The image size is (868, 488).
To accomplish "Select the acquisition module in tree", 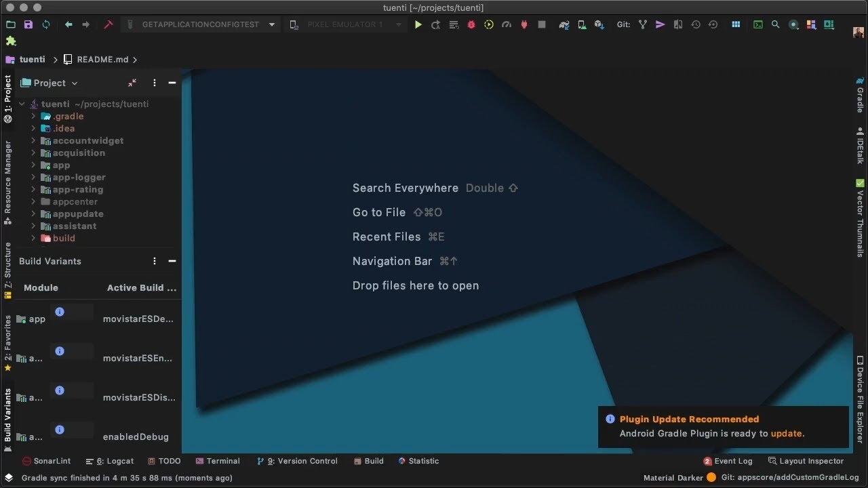I will (x=79, y=153).
